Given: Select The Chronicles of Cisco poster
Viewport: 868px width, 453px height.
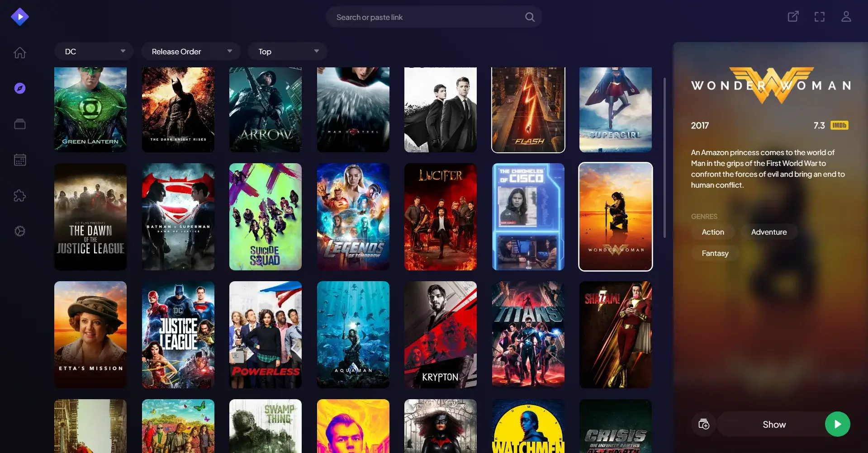Looking at the screenshot, I should [528, 217].
